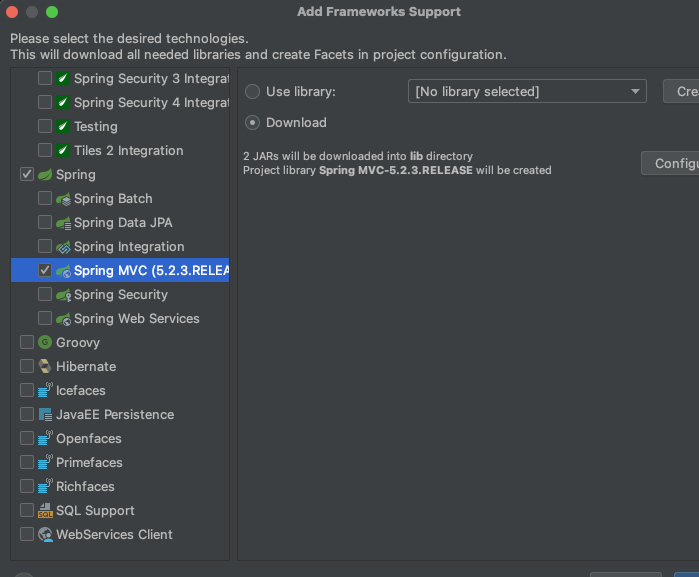Check the Spring Security 3 Integration checkbox
Viewport: 699px width, 577px height.
(45, 78)
